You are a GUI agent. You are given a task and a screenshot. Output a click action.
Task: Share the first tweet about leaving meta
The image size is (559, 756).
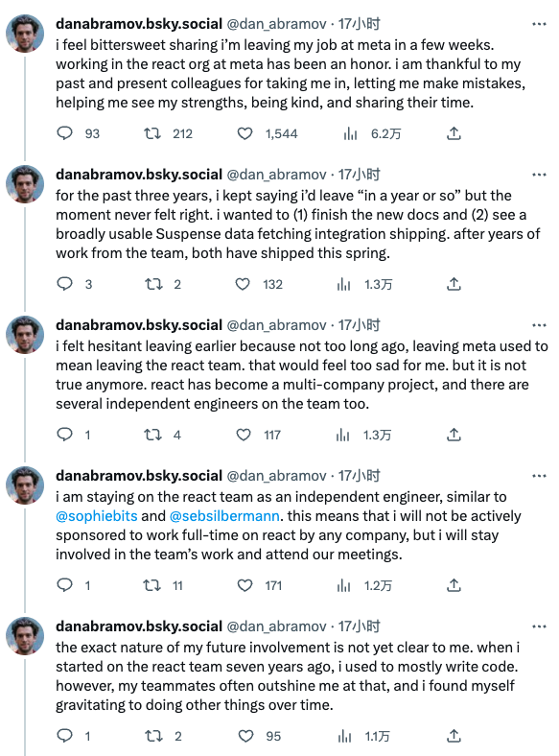click(454, 133)
